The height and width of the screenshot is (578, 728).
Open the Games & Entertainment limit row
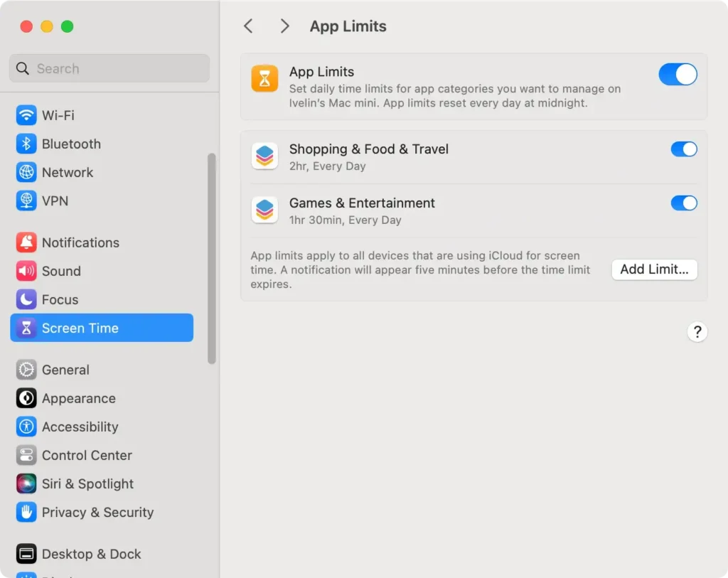(x=427, y=210)
